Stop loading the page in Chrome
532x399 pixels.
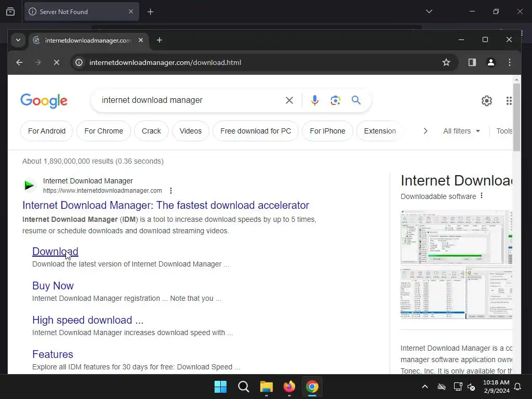pos(57,62)
